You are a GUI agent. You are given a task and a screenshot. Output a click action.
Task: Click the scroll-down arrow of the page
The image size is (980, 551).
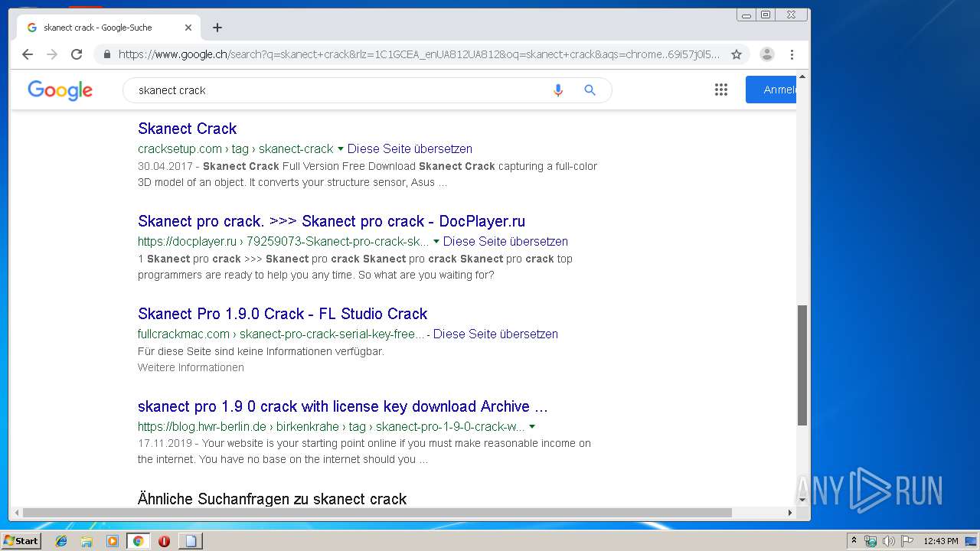802,500
